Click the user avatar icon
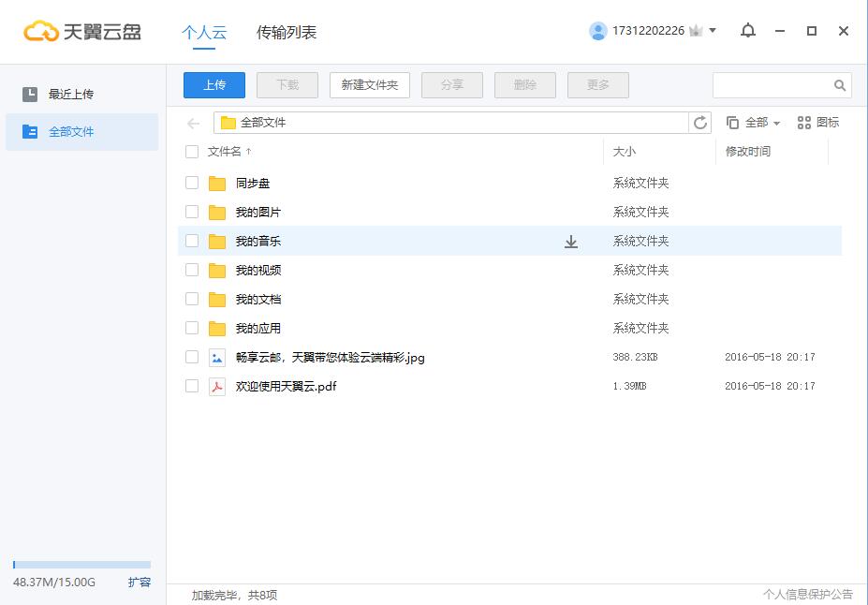Viewport: 868px width, 605px height. pos(597,31)
